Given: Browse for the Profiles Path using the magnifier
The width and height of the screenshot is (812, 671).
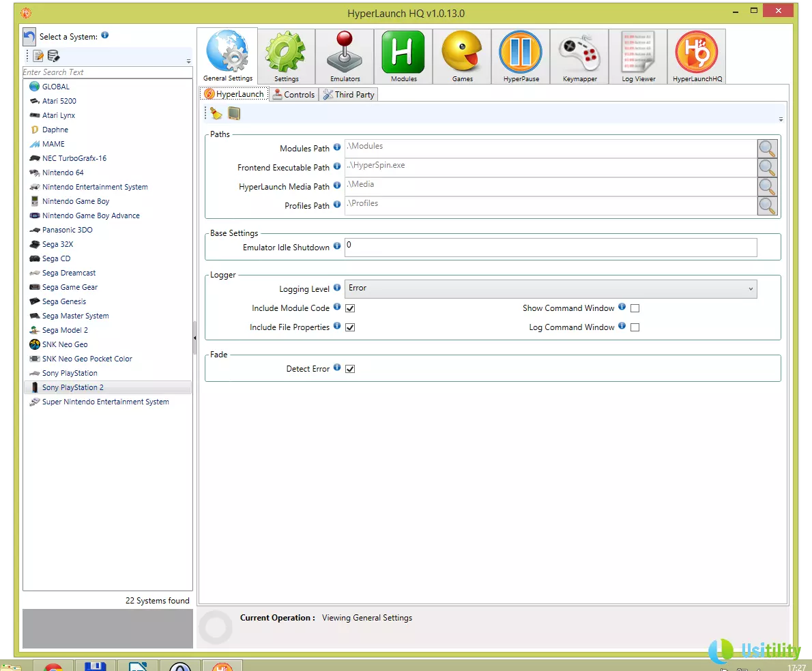Looking at the screenshot, I should pos(767,205).
